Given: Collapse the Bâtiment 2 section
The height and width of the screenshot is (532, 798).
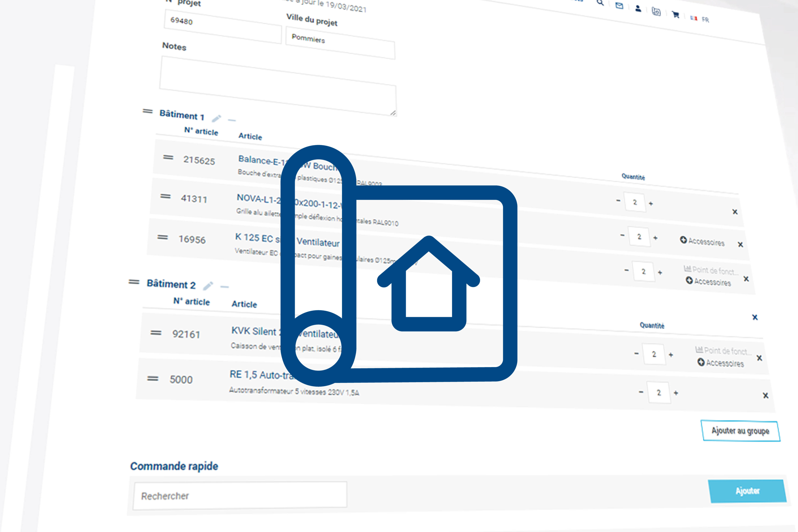Looking at the screenshot, I should coord(224,287).
